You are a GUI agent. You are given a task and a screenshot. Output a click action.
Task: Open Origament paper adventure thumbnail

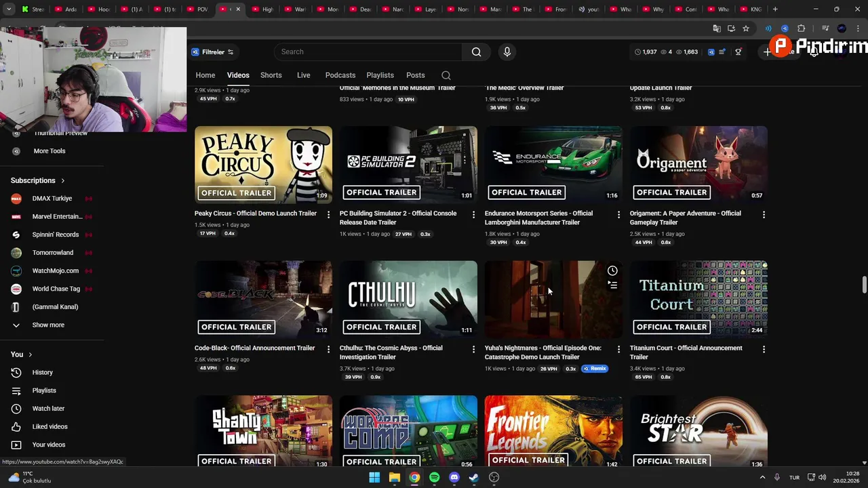698,165
